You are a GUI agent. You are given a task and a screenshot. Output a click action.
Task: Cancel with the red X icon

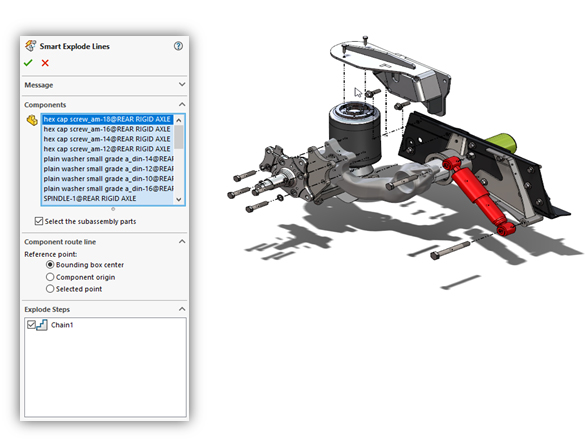(x=45, y=63)
